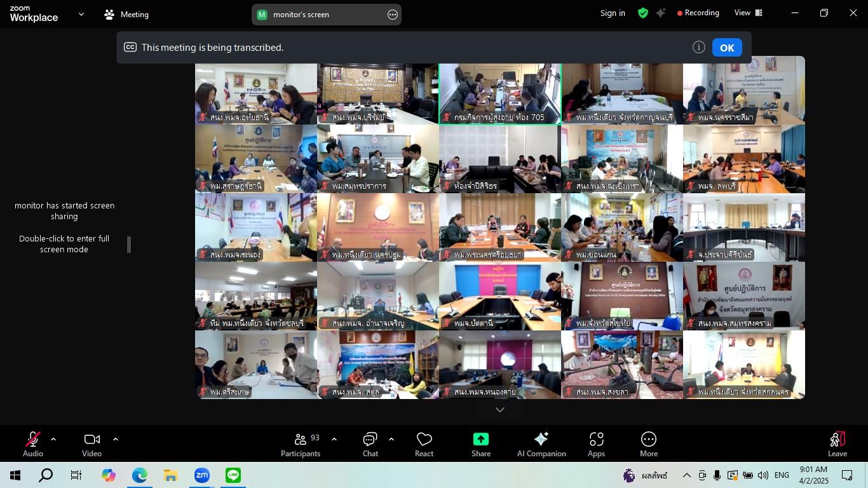The image size is (868, 488).
Task: Click the green encryption shield icon
Action: click(x=643, y=13)
